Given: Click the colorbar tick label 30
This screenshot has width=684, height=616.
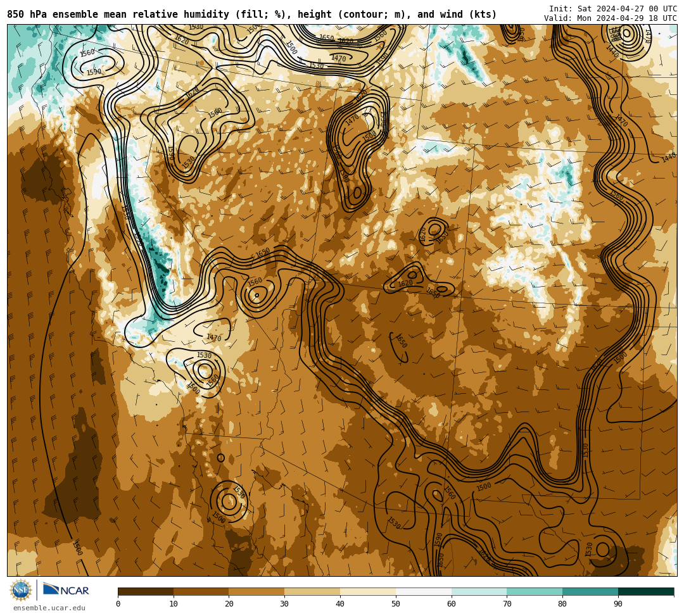Looking at the screenshot, I should click(x=284, y=604).
